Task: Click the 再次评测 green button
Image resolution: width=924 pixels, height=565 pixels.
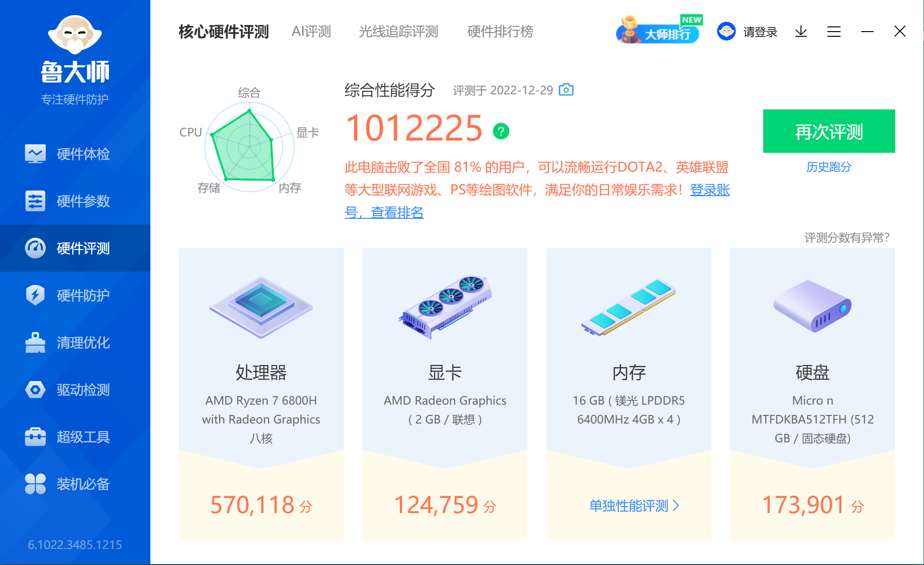Action: [x=829, y=131]
